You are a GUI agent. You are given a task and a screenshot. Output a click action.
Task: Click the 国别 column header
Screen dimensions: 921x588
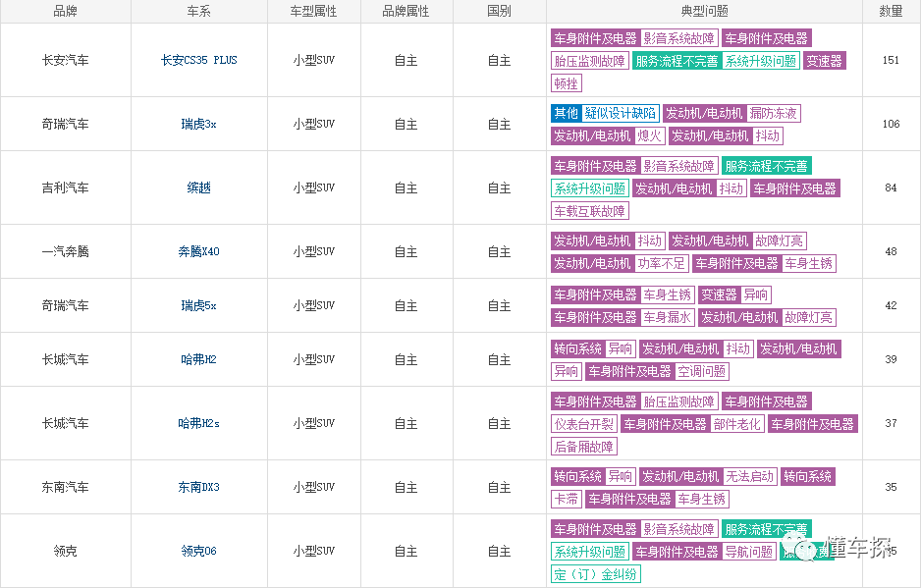[x=499, y=11]
